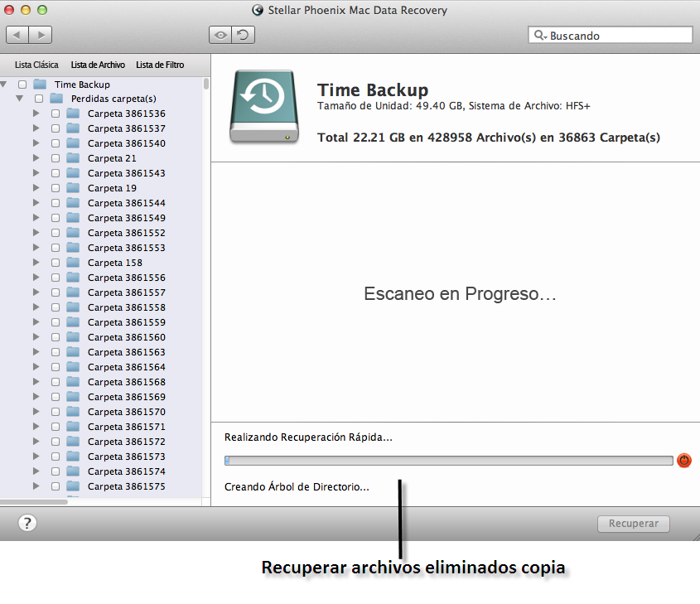Stop scan with red power button
This screenshot has width=700, height=604.
coord(684,461)
